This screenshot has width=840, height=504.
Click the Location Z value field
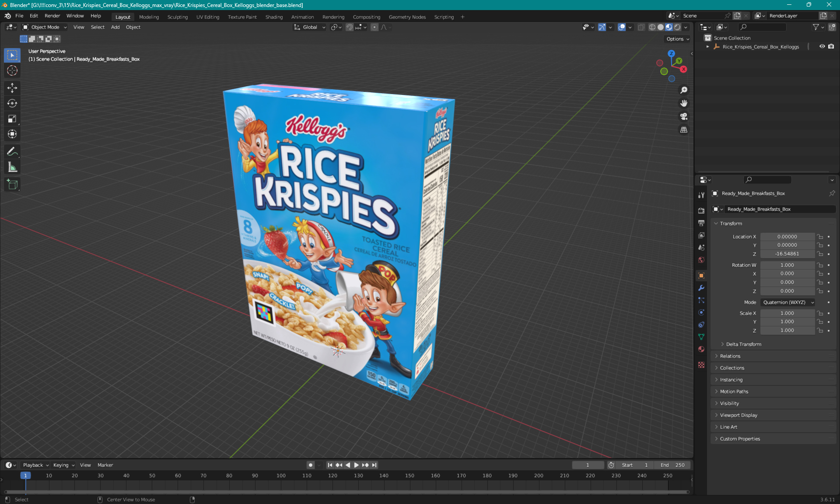(x=787, y=254)
